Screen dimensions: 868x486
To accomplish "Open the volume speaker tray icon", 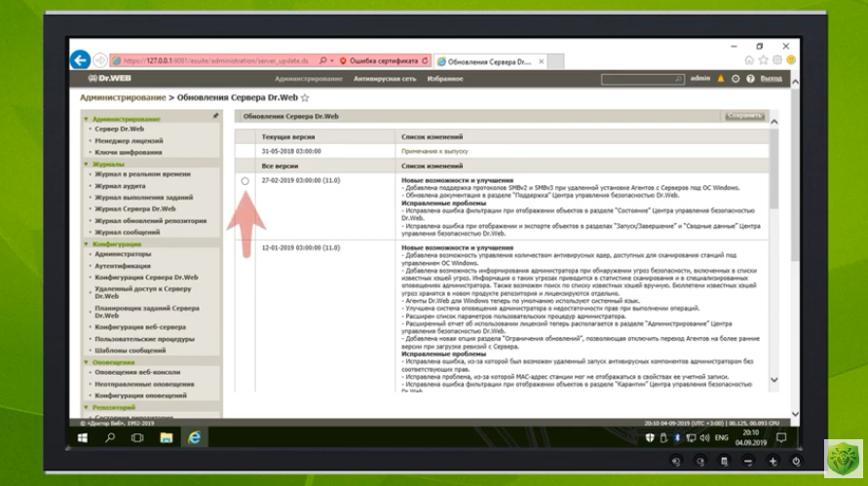I will (x=704, y=438).
